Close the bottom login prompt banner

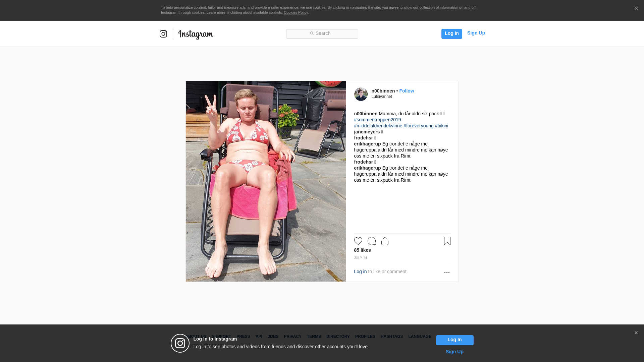pyautogui.click(x=636, y=333)
